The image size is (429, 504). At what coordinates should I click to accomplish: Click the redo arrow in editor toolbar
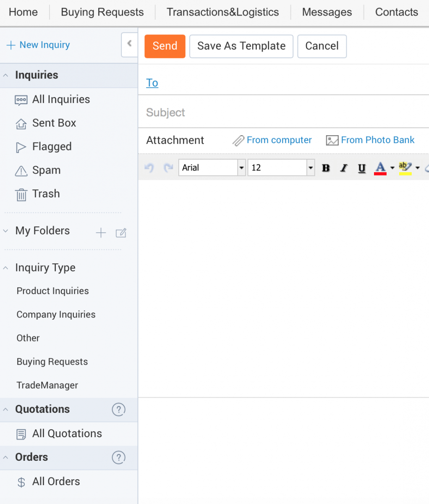click(x=168, y=168)
